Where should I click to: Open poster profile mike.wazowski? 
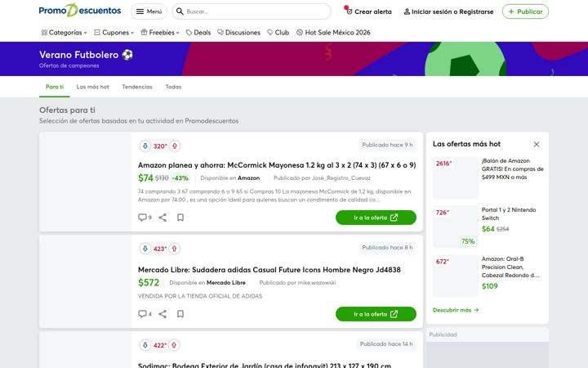[317, 283]
